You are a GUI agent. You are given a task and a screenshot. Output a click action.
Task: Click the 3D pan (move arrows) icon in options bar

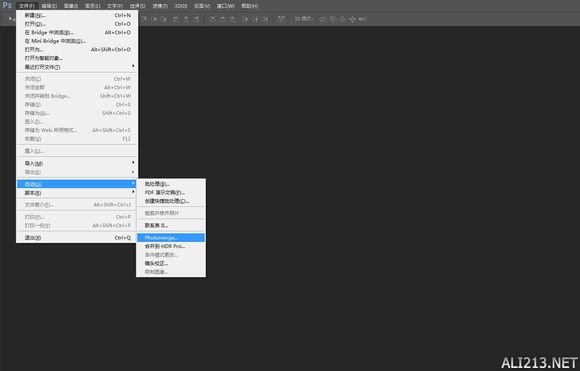353,19
